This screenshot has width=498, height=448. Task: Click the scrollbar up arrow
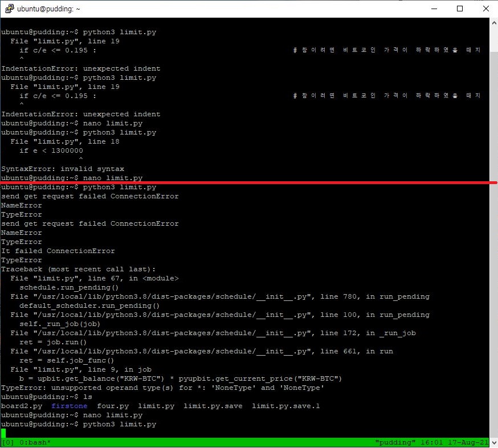tap(494, 23)
